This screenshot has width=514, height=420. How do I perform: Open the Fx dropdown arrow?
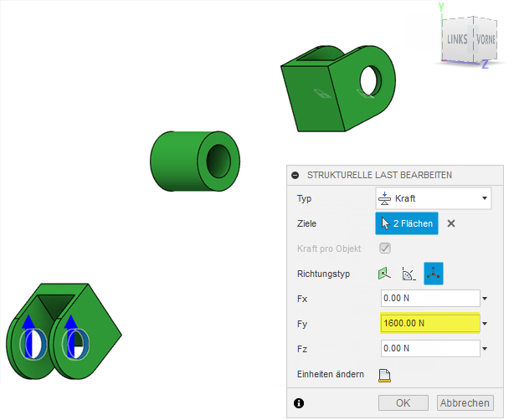coord(485,299)
